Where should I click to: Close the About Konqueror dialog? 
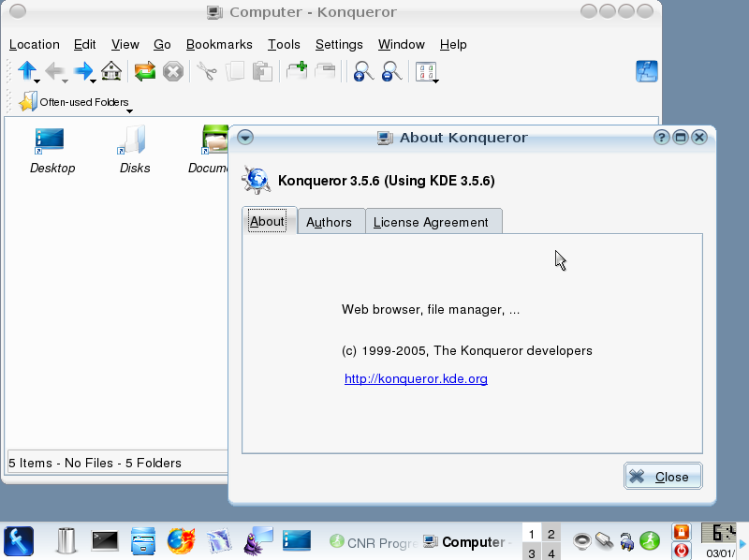(x=663, y=476)
